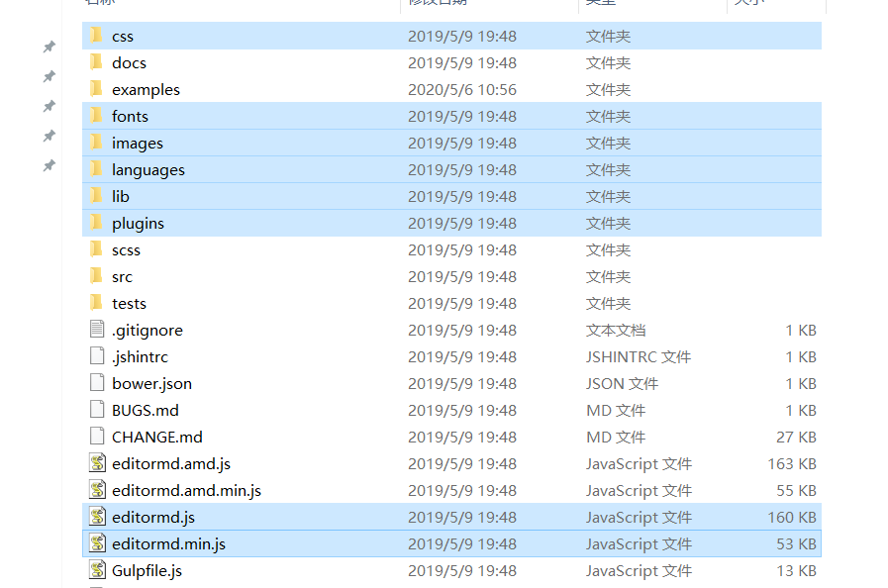This screenshot has width=888, height=588.
Task: Select the lib folder name
Action: pos(121,196)
